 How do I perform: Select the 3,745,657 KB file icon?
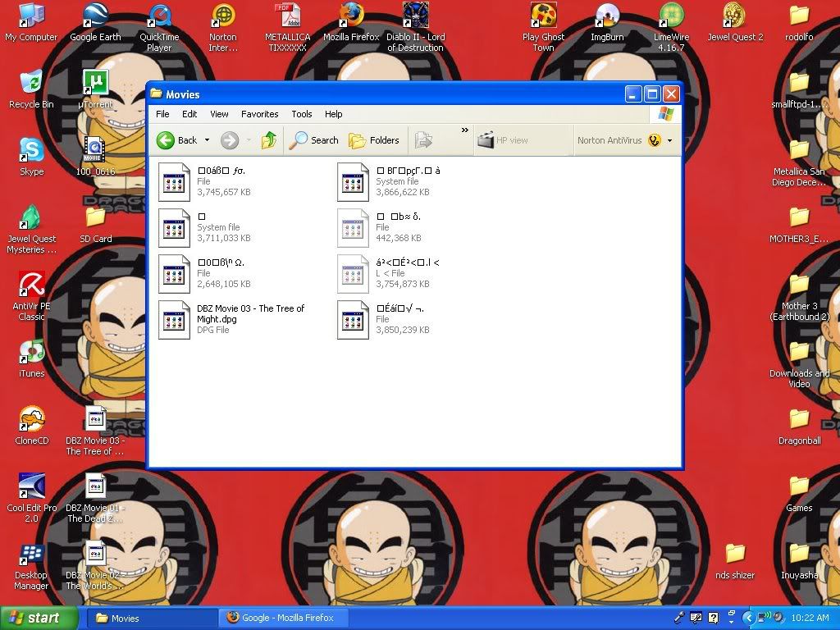coord(174,182)
